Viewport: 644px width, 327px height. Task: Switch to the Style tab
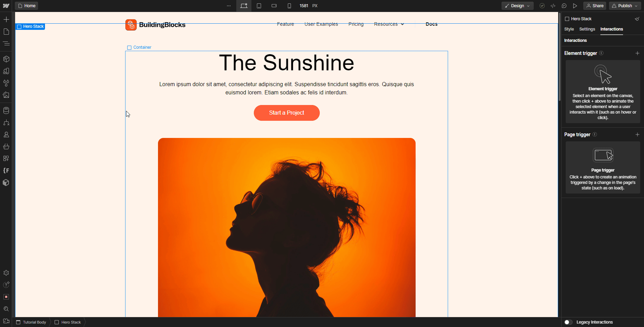[569, 29]
